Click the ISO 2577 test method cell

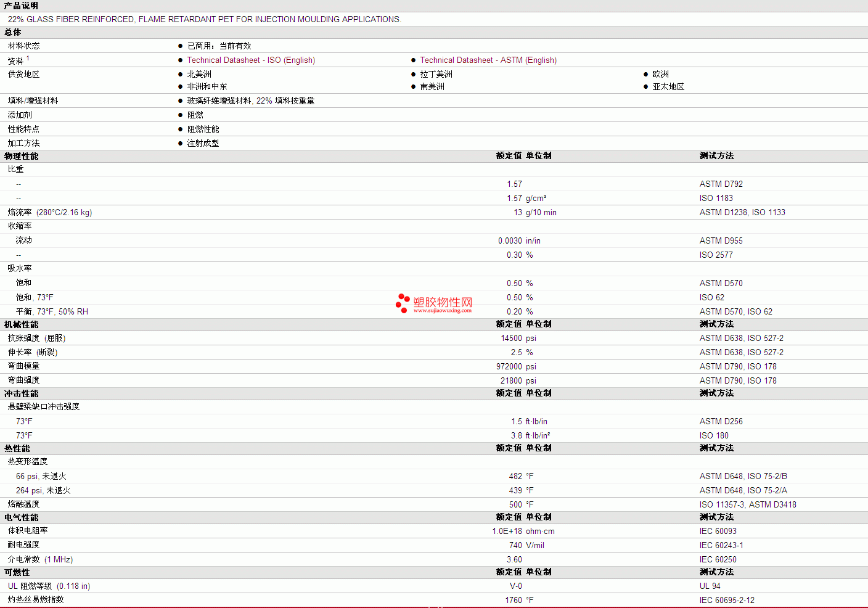(716, 255)
